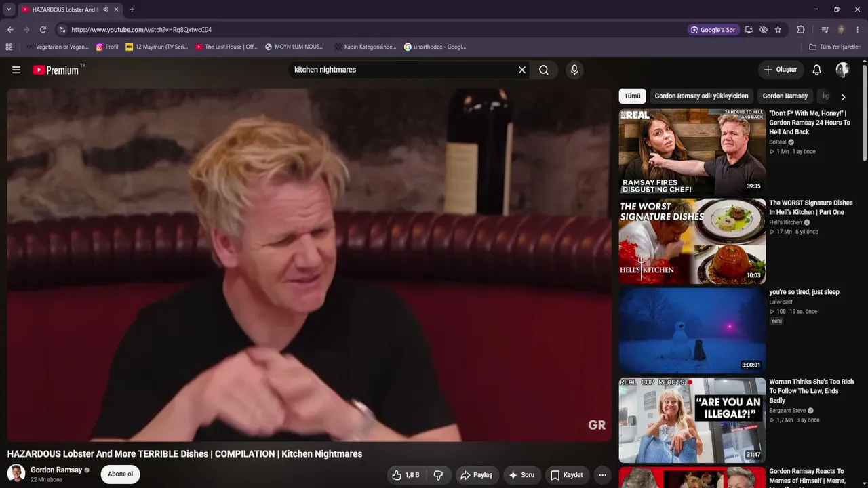Open the Sergeant Steve channel name
This screenshot has height=488, width=868.
click(x=787, y=411)
